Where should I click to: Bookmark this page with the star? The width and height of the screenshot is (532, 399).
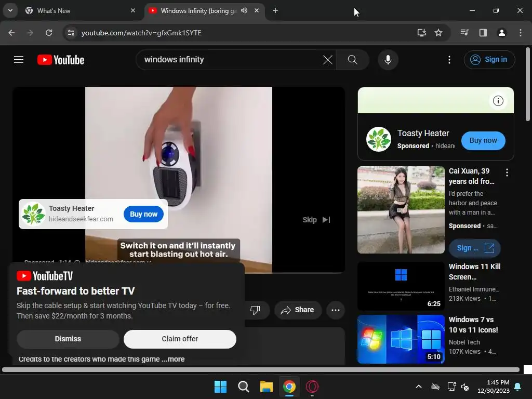pos(438,33)
